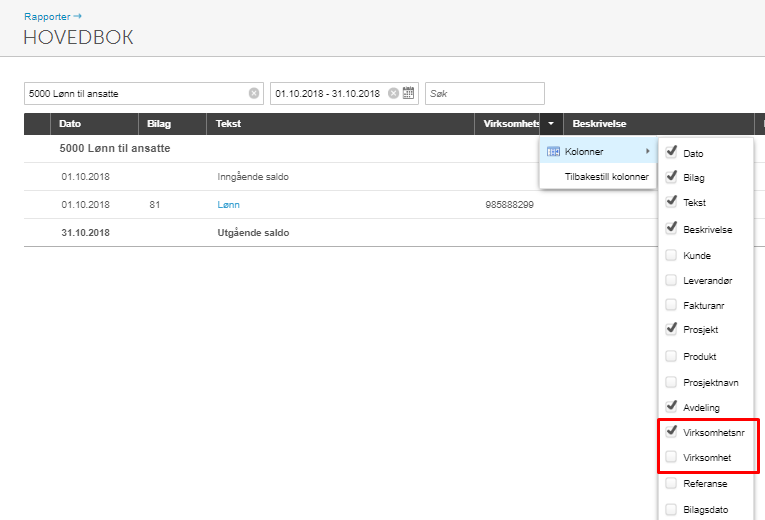Click the date range field
The width and height of the screenshot is (765, 520).
pyautogui.click(x=344, y=93)
